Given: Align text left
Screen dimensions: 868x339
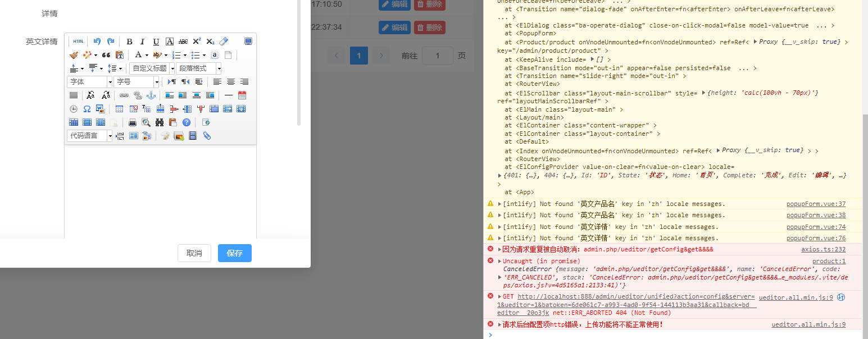Looking at the screenshot, I should click(x=217, y=82).
